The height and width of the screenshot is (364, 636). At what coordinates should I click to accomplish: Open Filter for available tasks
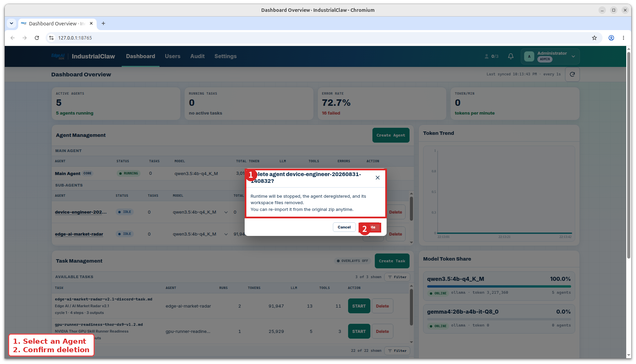397,277
